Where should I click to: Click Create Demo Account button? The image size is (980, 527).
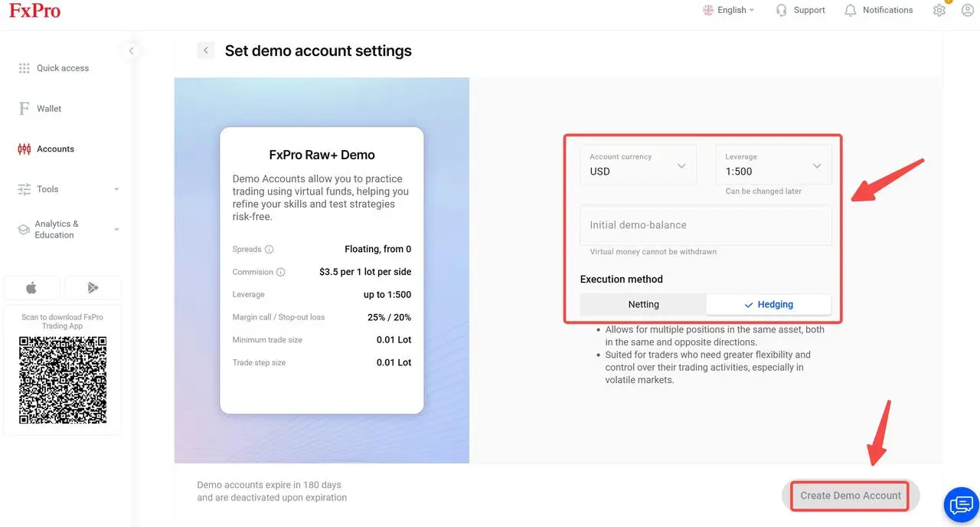tap(851, 496)
